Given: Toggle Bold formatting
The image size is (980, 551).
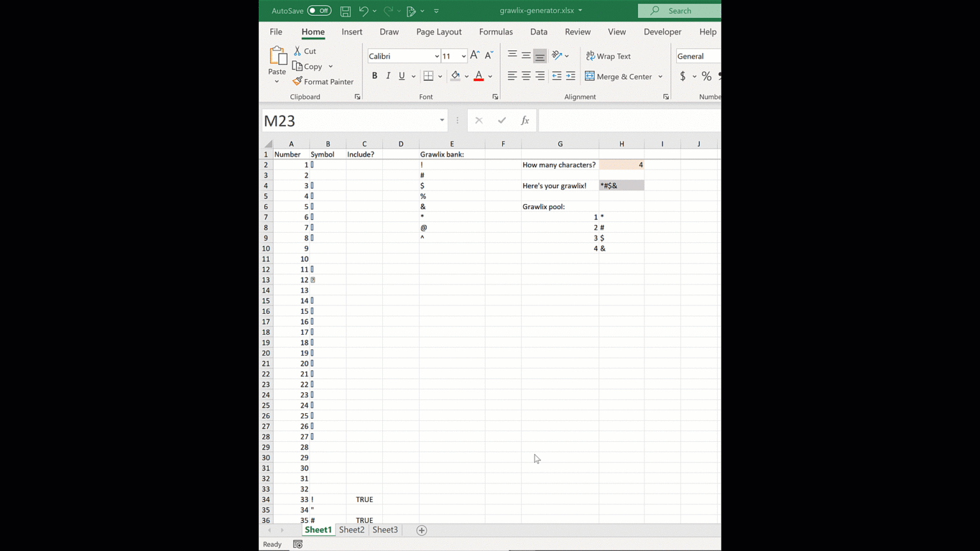Looking at the screenshot, I should tap(375, 76).
